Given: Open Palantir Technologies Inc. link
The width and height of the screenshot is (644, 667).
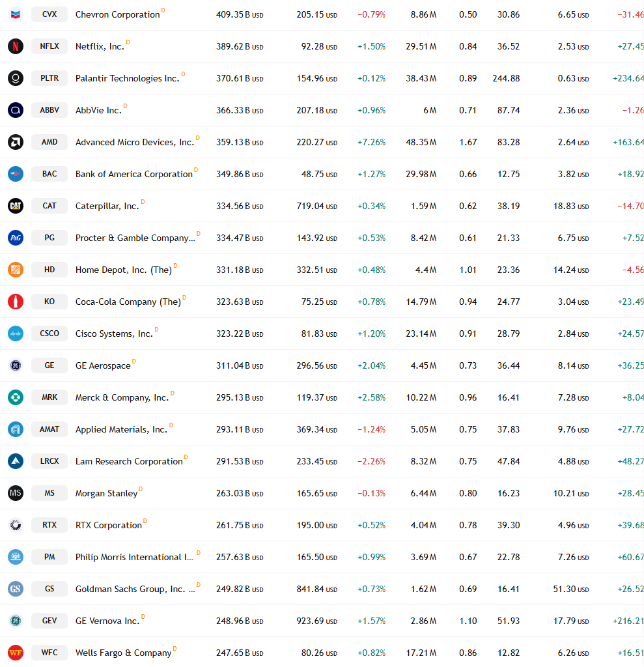Looking at the screenshot, I should point(127,78).
